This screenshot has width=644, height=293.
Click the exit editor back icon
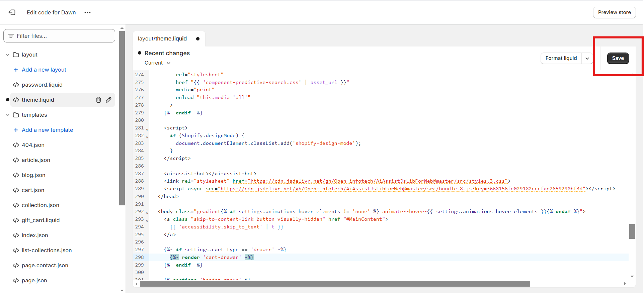[12, 12]
